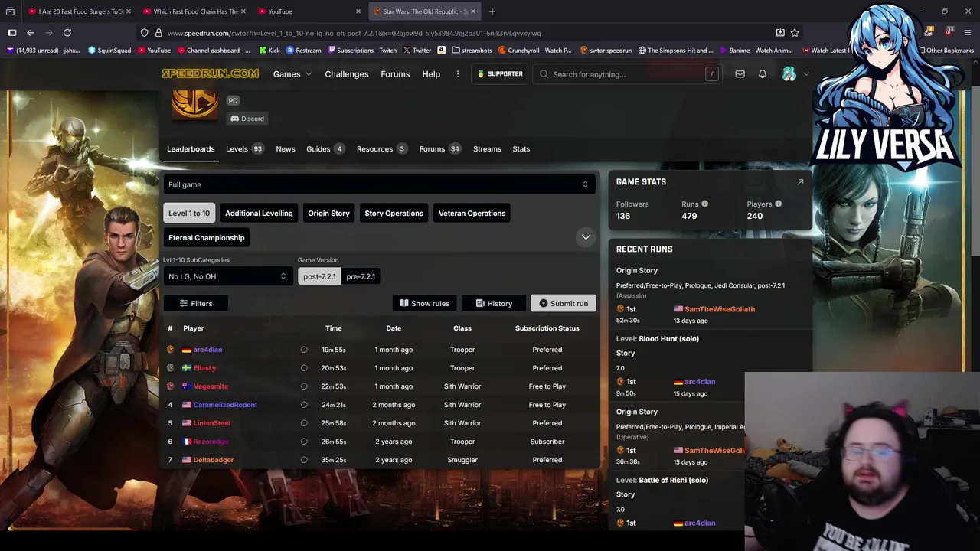980x551 pixels.
Task: Click Show rules button
Action: 424,304
